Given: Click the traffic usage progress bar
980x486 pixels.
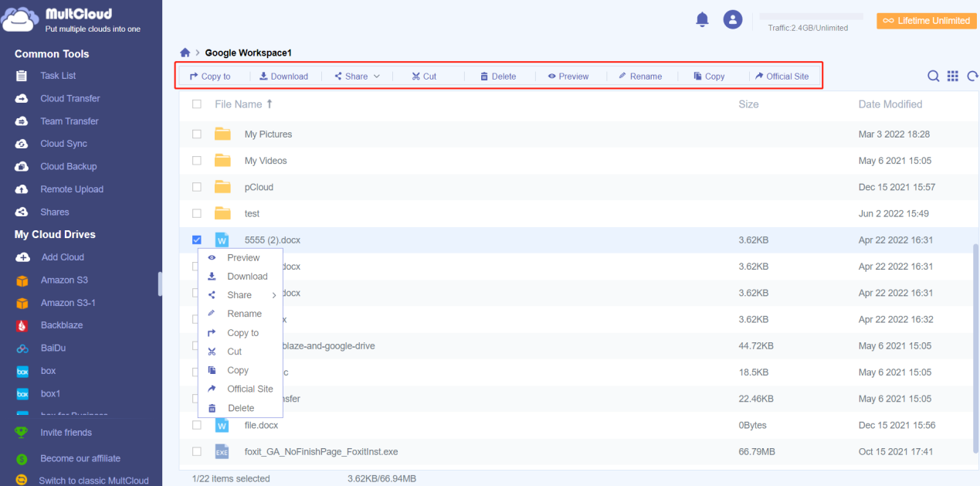Looking at the screenshot, I should [812, 16].
